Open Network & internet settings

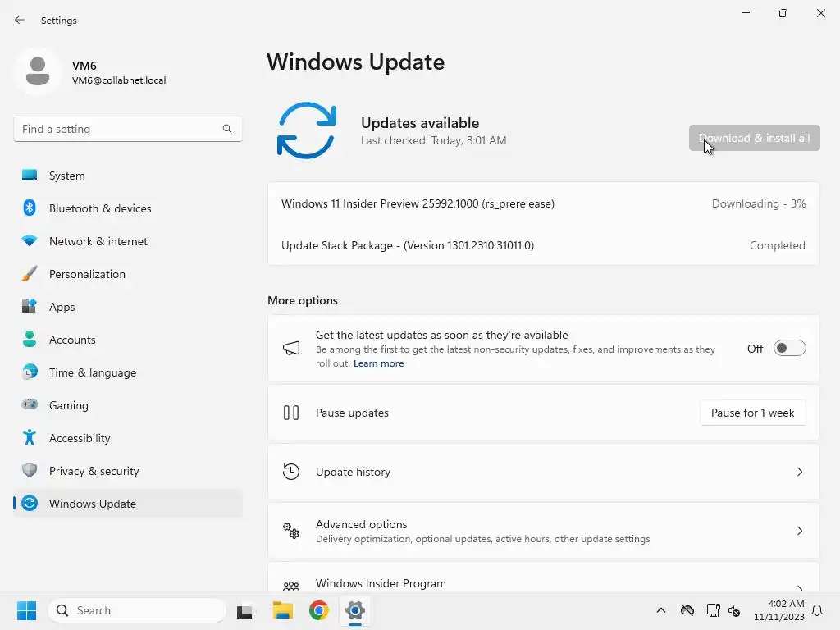pyautogui.click(x=128, y=241)
